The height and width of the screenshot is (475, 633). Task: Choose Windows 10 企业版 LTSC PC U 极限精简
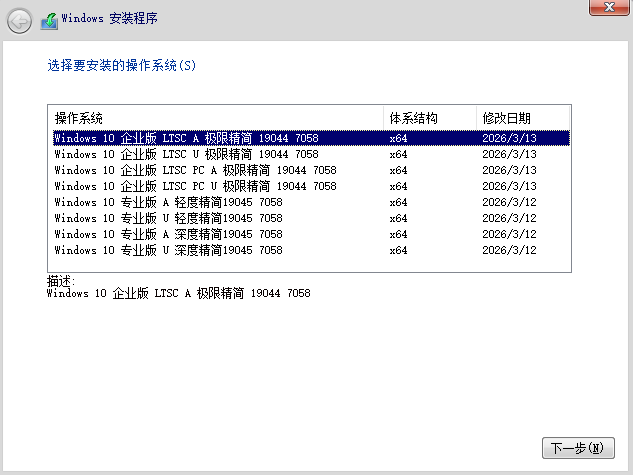[x=195, y=186]
